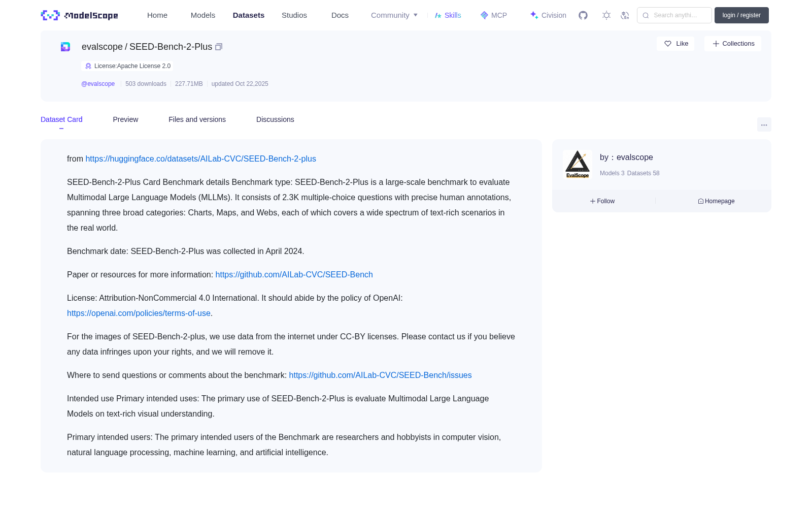The height and width of the screenshot is (508, 812).
Task: Click the 'Datasets 58' count
Action: (644, 173)
